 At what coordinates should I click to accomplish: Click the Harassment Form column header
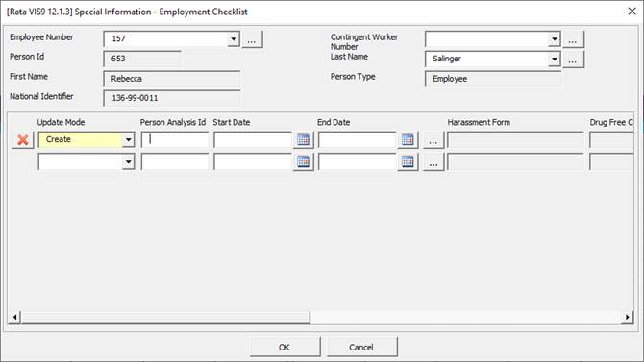click(479, 122)
